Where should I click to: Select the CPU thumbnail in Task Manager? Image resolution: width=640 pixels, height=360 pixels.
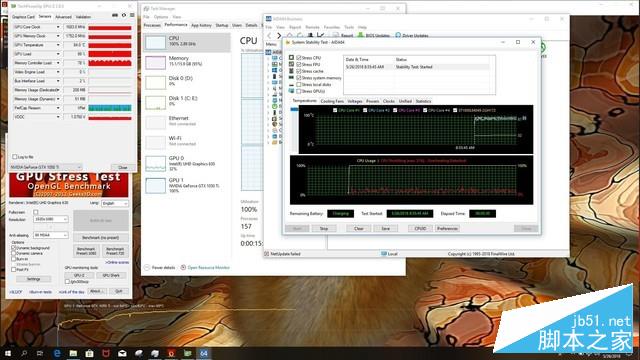[155, 42]
